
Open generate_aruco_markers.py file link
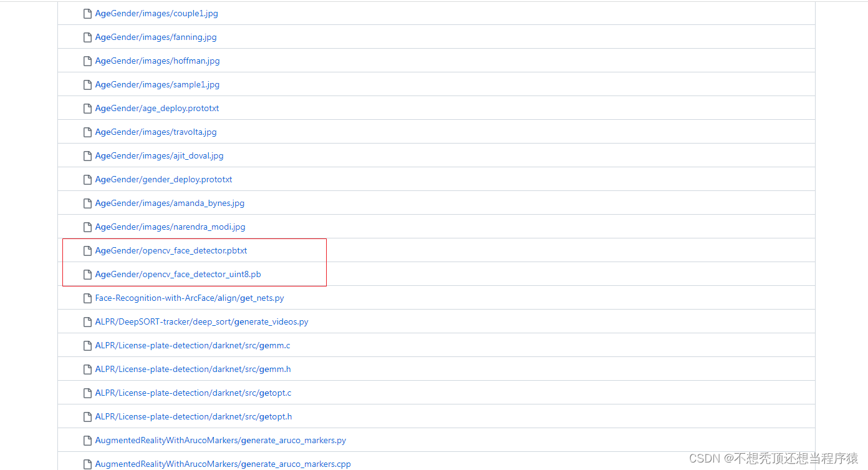221,440
